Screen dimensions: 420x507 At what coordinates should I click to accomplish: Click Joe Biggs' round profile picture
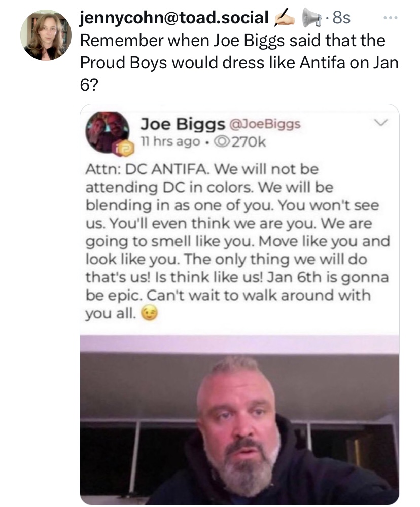(107, 132)
